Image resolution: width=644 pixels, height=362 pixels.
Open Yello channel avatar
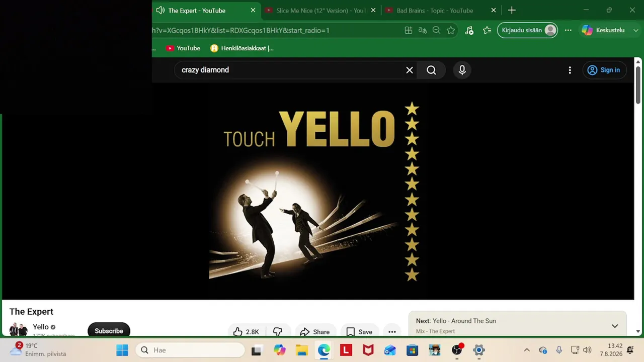(x=19, y=329)
